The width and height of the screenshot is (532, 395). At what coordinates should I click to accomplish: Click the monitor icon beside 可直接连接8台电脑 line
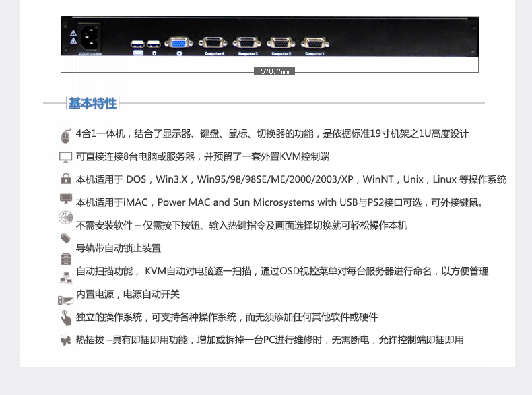pyautogui.click(x=65, y=157)
